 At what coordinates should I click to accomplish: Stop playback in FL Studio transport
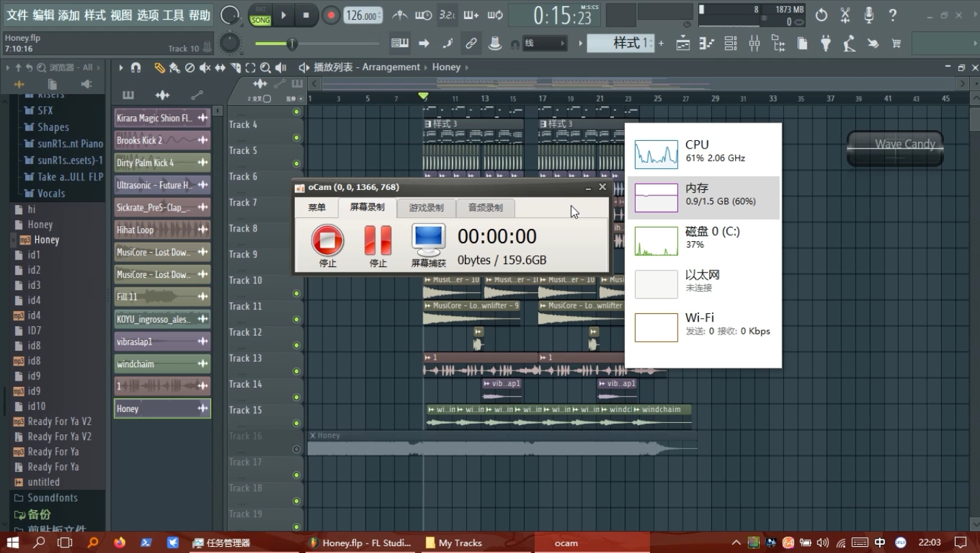coord(306,15)
